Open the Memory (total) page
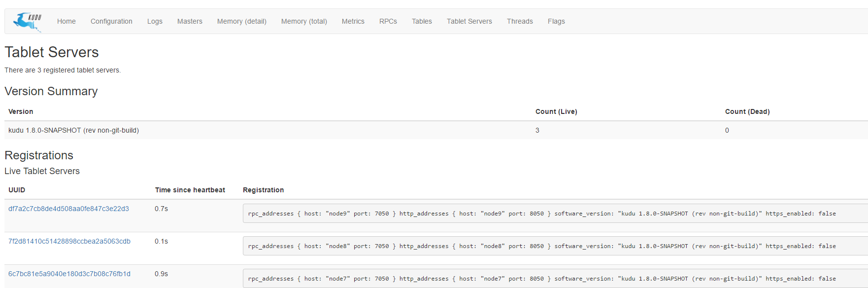868x288 pixels. point(304,21)
